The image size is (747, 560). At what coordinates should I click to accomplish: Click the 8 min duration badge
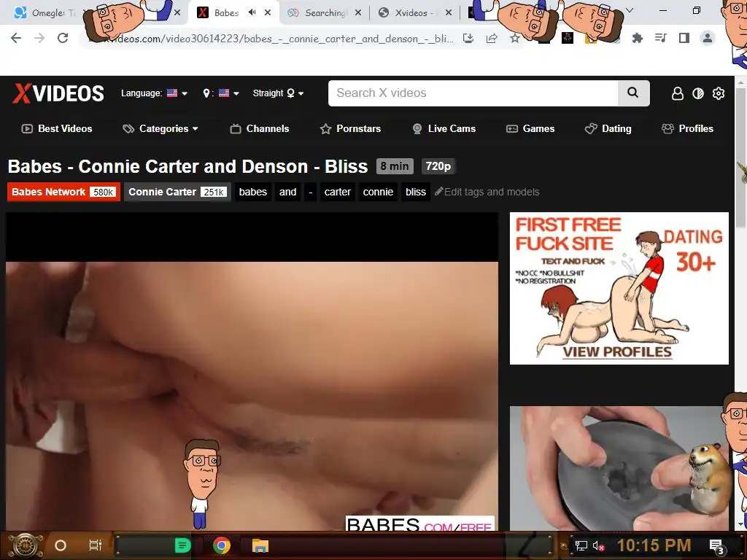tap(395, 166)
